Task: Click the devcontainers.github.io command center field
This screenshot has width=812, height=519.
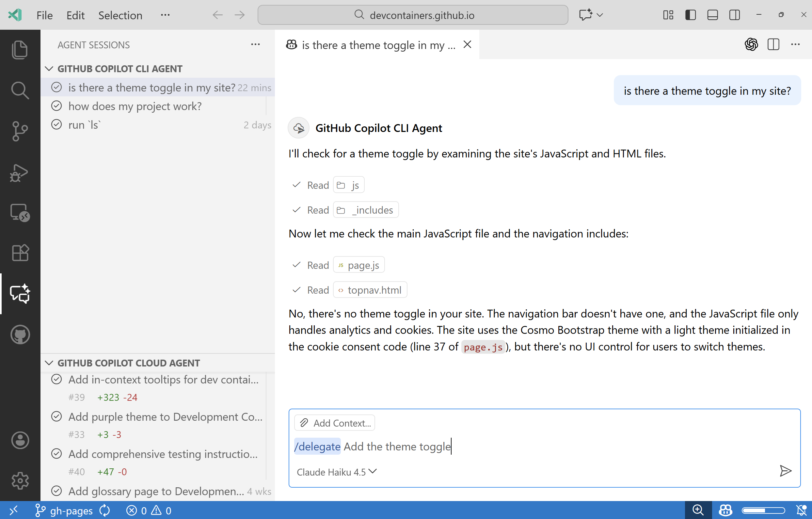Action: pos(413,15)
